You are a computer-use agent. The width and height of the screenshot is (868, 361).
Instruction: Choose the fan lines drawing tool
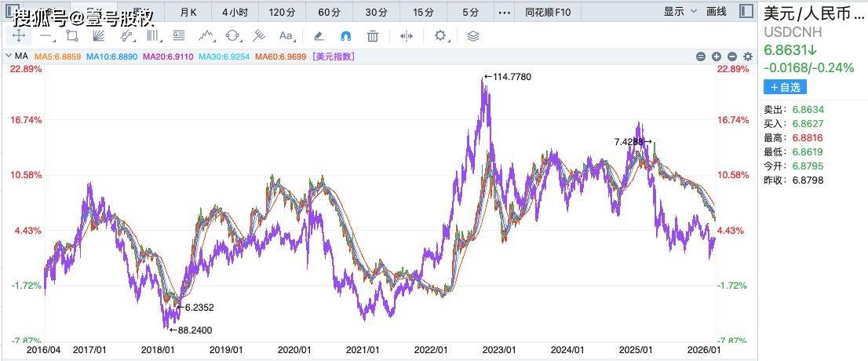(98, 35)
